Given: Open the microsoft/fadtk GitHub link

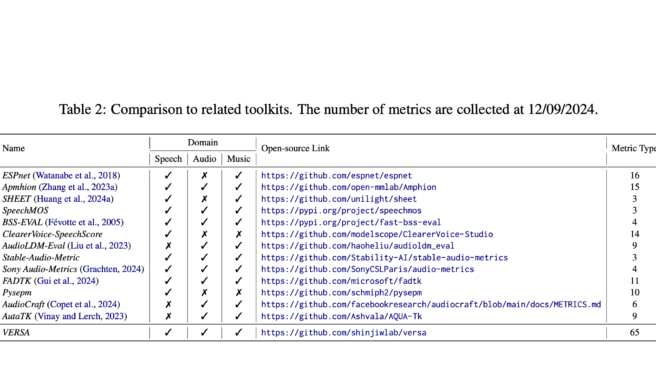Looking at the screenshot, I should click(341, 281).
